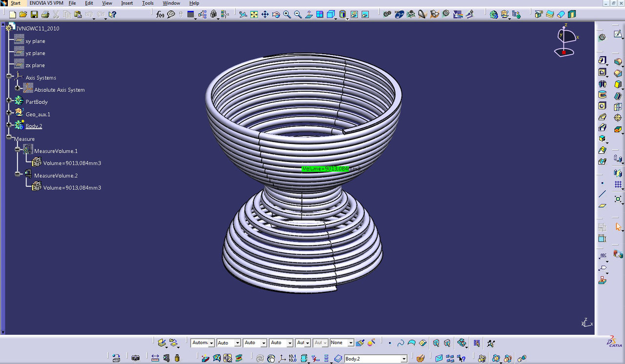Click the Fit All In icon
Viewport: 625px width, 364px height.
click(x=254, y=15)
